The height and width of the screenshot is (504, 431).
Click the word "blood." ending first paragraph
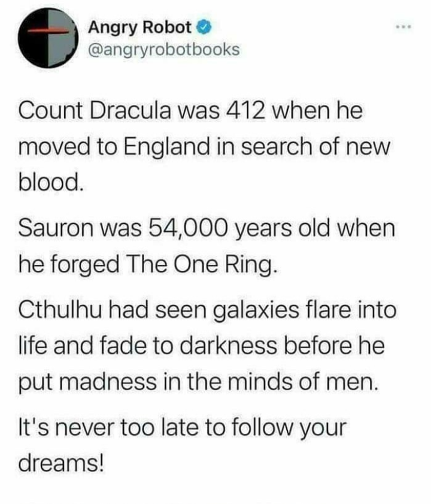(x=51, y=182)
